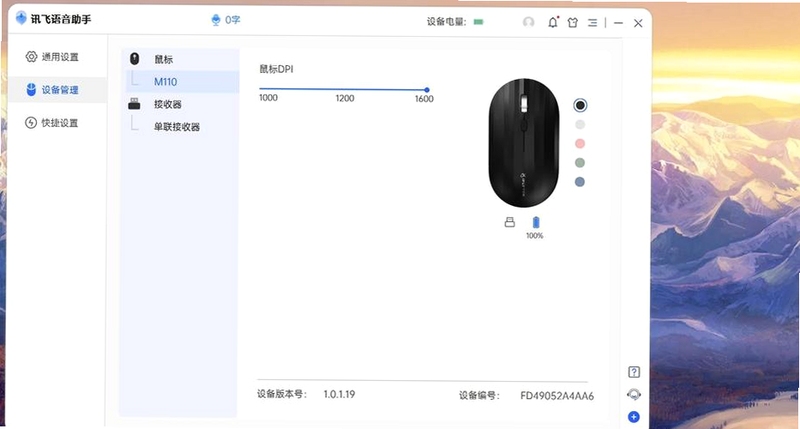Click the 100% battery level text
The image size is (800, 429).
(535, 236)
